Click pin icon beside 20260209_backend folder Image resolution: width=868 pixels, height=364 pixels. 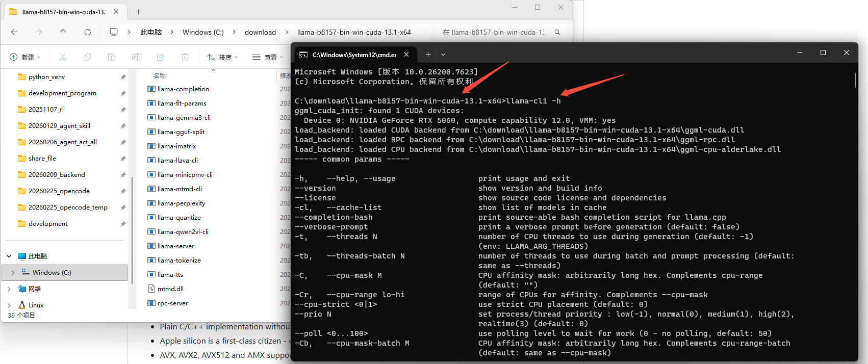pyautogui.click(x=123, y=175)
